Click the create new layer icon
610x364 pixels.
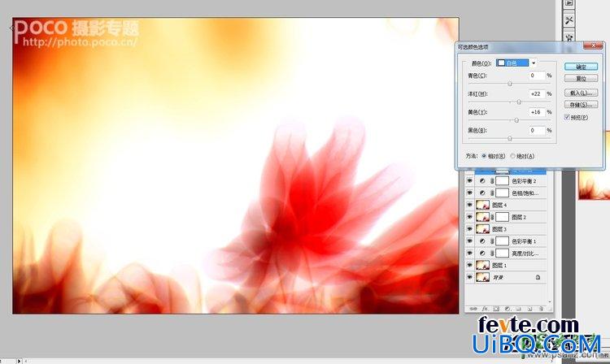coord(529,309)
